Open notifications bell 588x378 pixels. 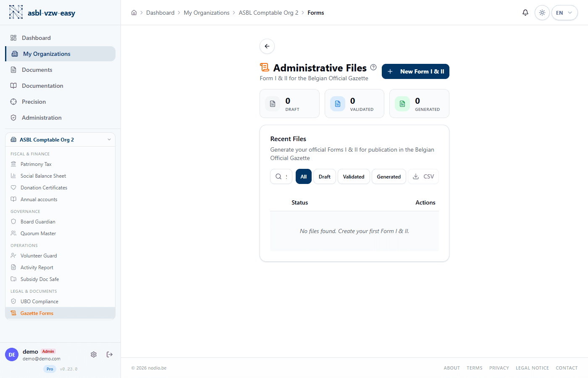[x=525, y=13]
